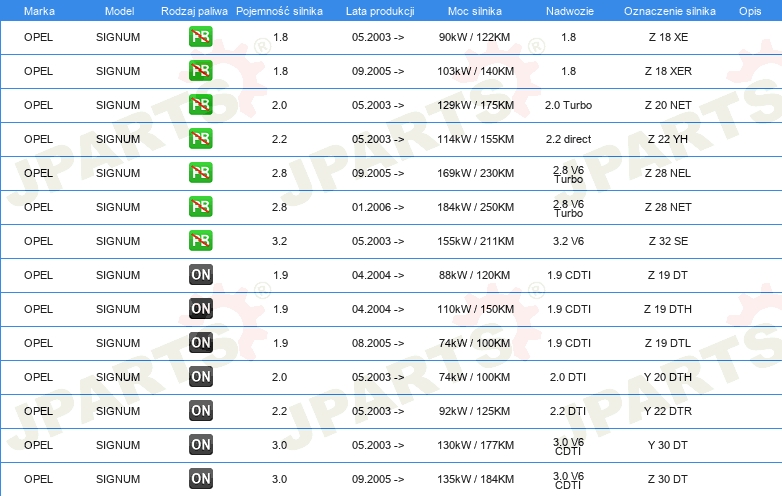
Task: Select engine code Z 32 SE
Action: [x=668, y=241]
